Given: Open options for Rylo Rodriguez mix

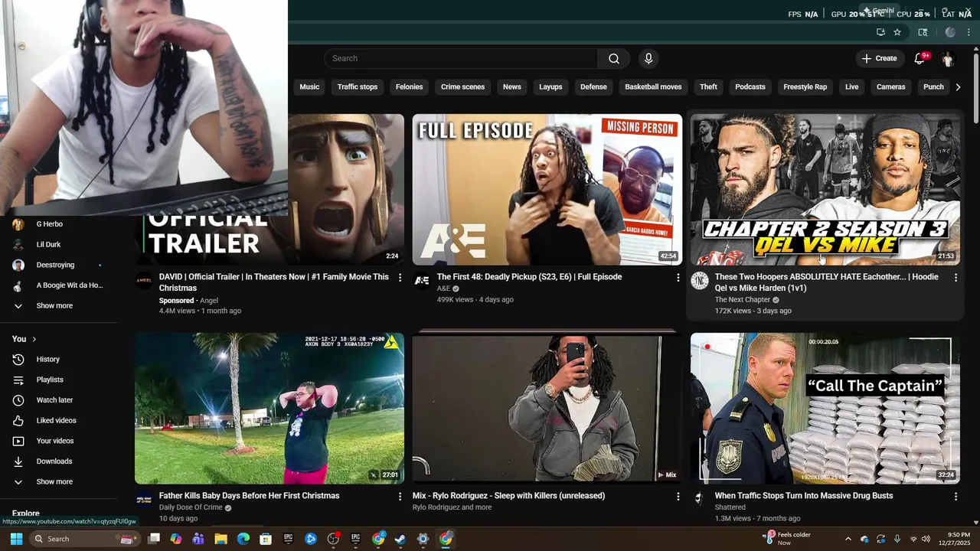Looking at the screenshot, I should [x=678, y=496].
